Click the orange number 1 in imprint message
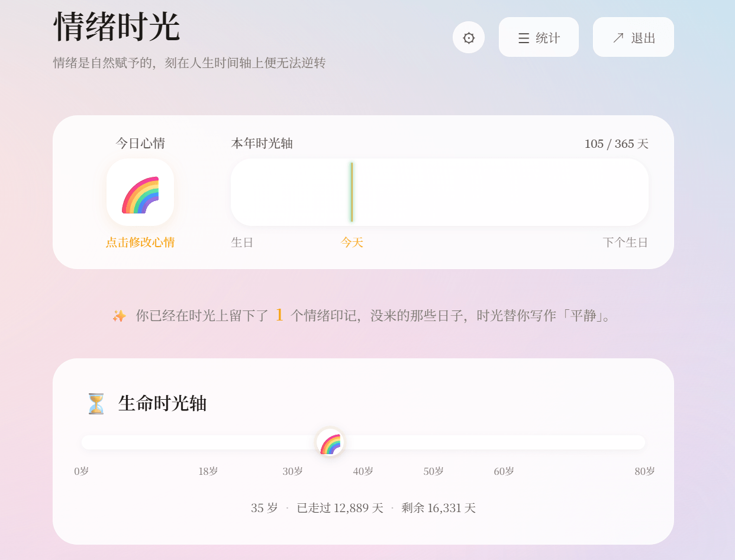 click(279, 315)
